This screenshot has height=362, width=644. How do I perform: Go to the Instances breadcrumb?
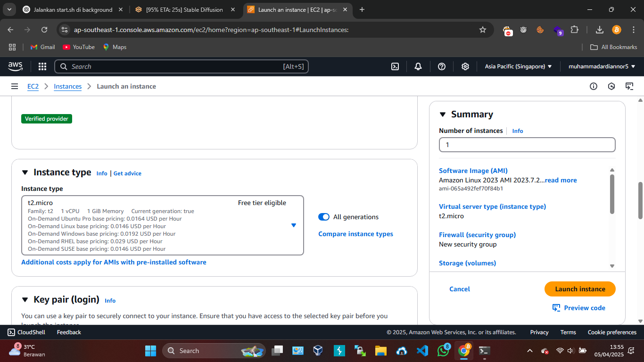68,86
